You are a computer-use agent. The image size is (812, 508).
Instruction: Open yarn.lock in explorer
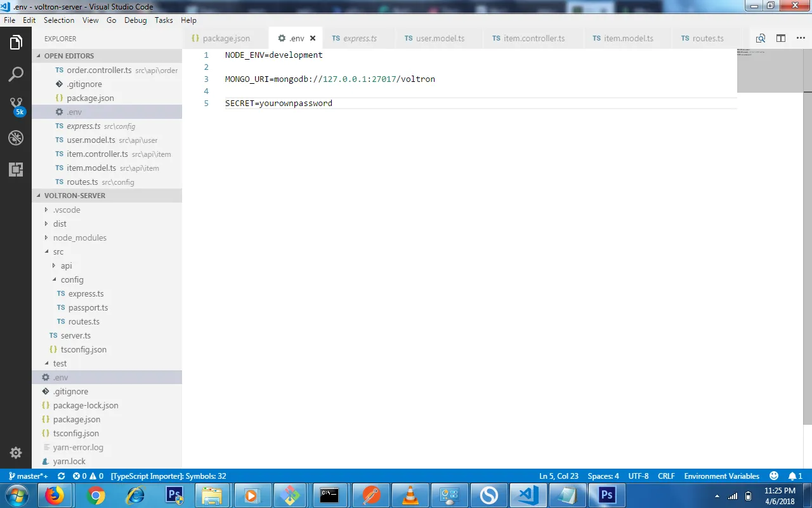[x=69, y=461]
